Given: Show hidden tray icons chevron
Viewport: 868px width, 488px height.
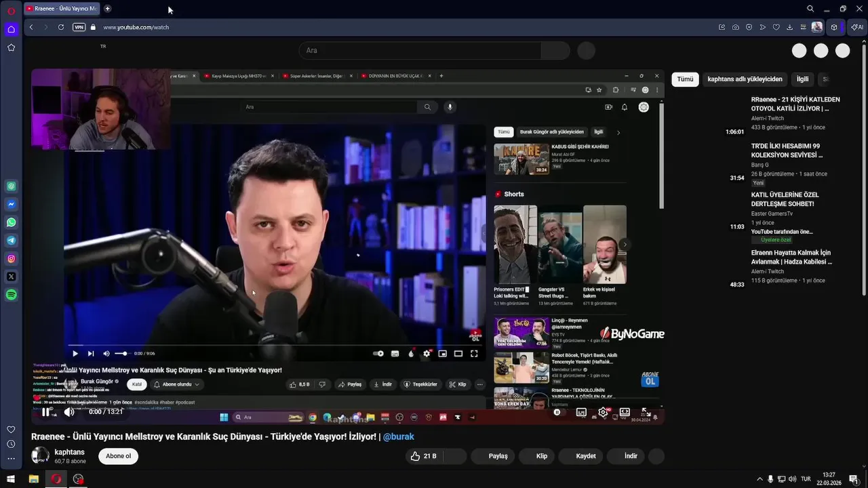Looking at the screenshot, I should click(x=759, y=479).
